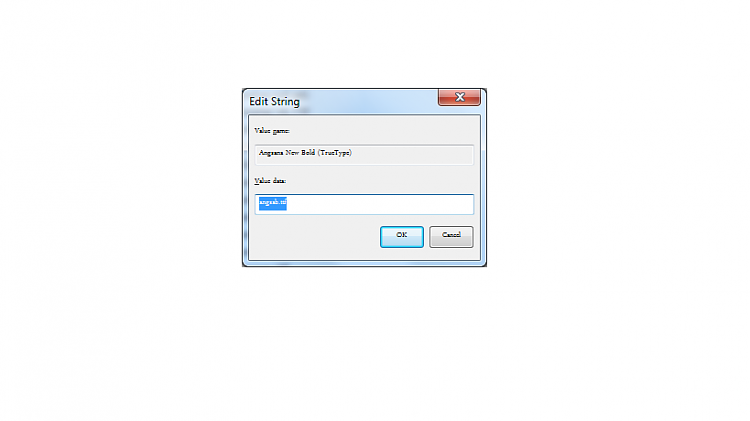This screenshot has width=750, height=421.
Task: Focus the white text box containing angsab.ttf
Action: (364, 204)
